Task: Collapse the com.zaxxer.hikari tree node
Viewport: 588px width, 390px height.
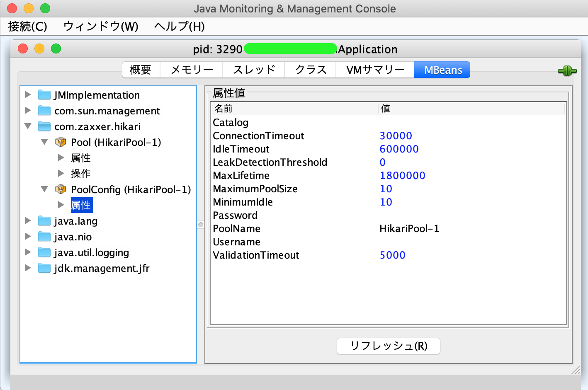Action: pos(27,126)
